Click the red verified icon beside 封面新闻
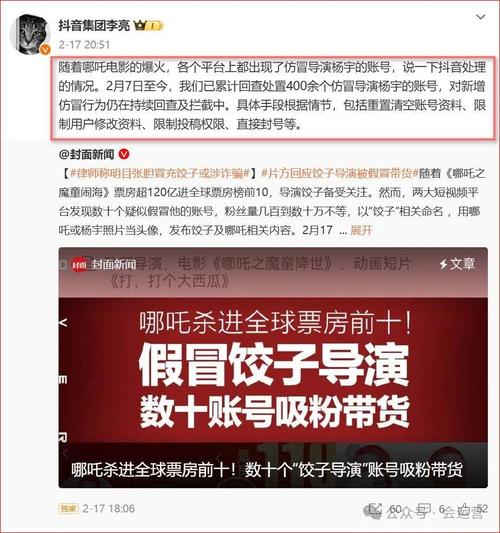The height and width of the screenshot is (533, 500). pyautogui.click(x=124, y=154)
